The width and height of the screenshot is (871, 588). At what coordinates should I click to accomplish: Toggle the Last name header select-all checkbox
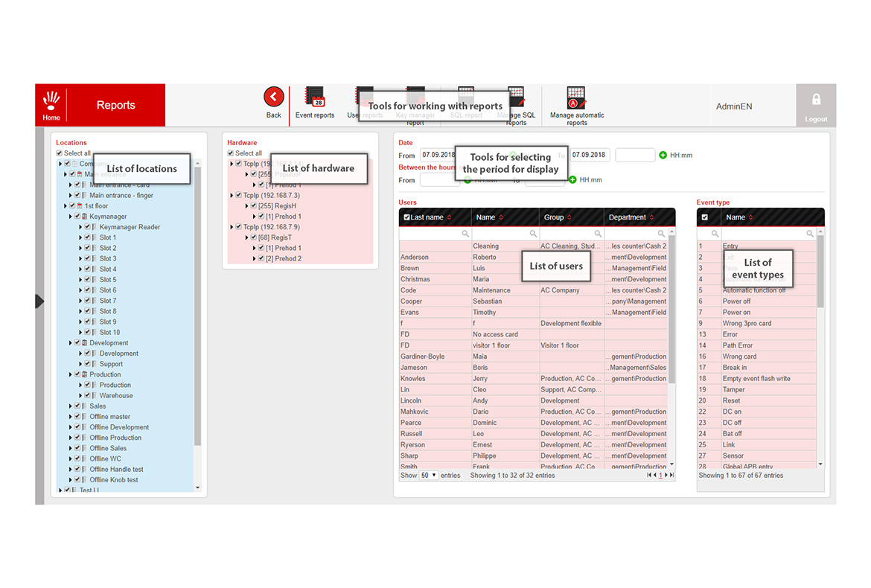[x=406, y=217]
